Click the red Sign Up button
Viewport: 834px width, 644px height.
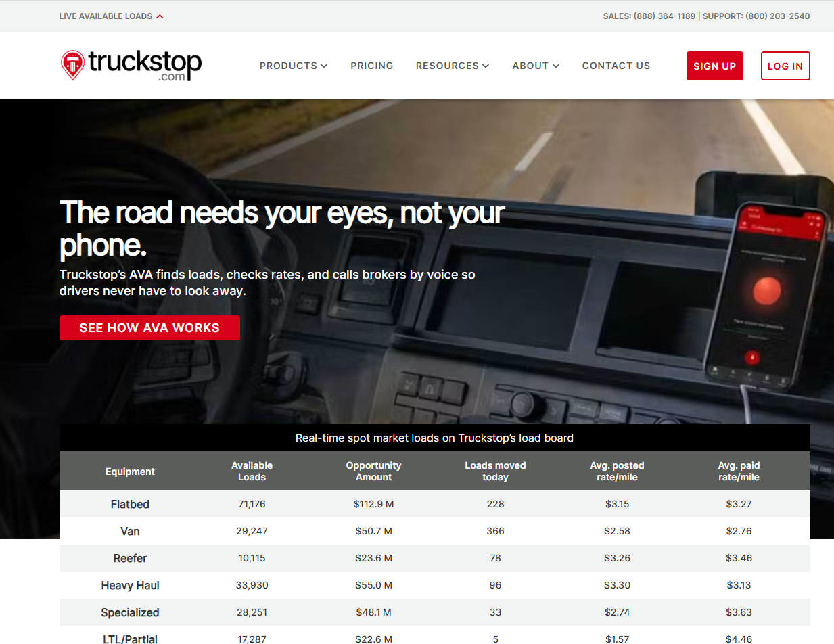tap(715, 66)
